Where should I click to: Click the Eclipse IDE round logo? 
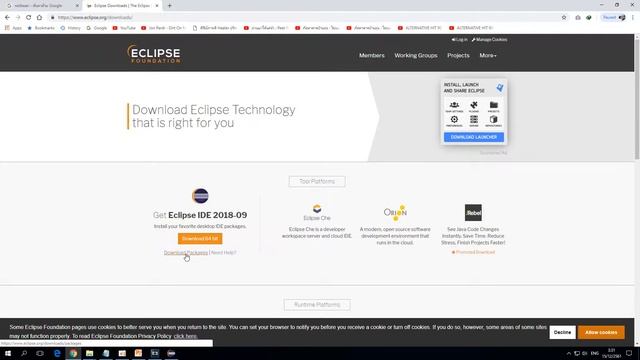200,196
